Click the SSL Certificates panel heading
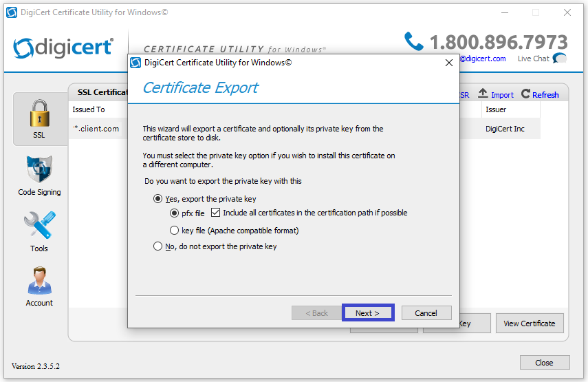The image size is (588, 382). (x=102, y=92)
